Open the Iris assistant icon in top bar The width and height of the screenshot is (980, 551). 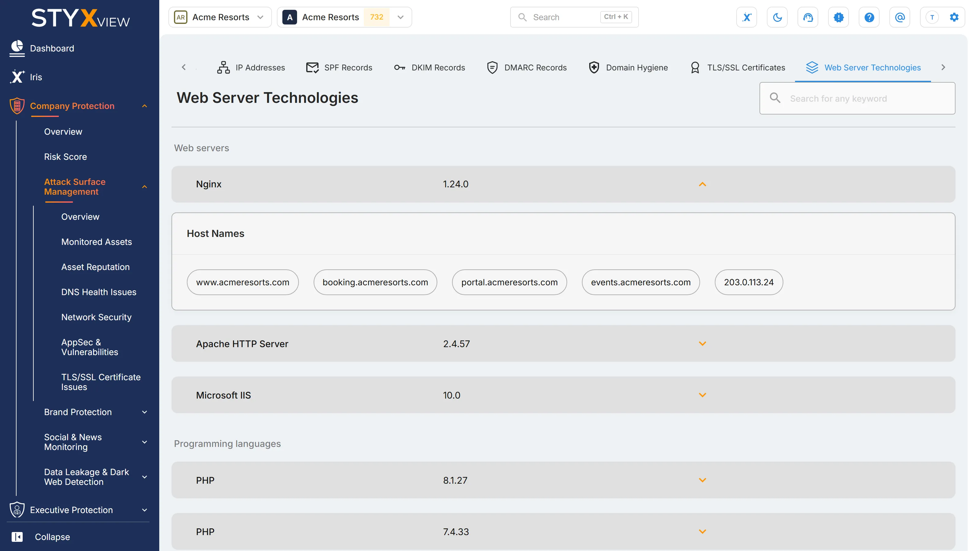(746, 17)
